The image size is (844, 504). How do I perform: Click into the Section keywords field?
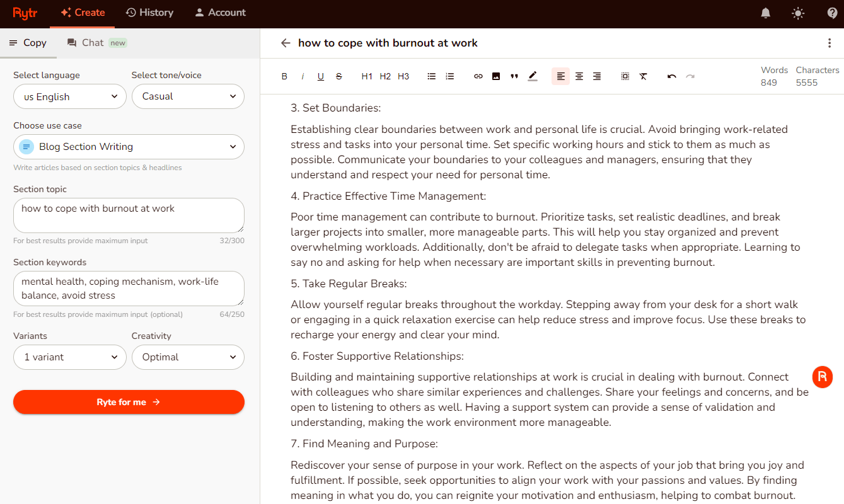click(129, 289)
